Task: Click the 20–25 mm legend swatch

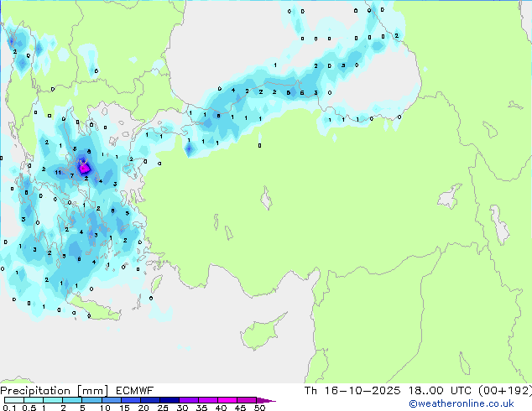Action: [149, 400]
